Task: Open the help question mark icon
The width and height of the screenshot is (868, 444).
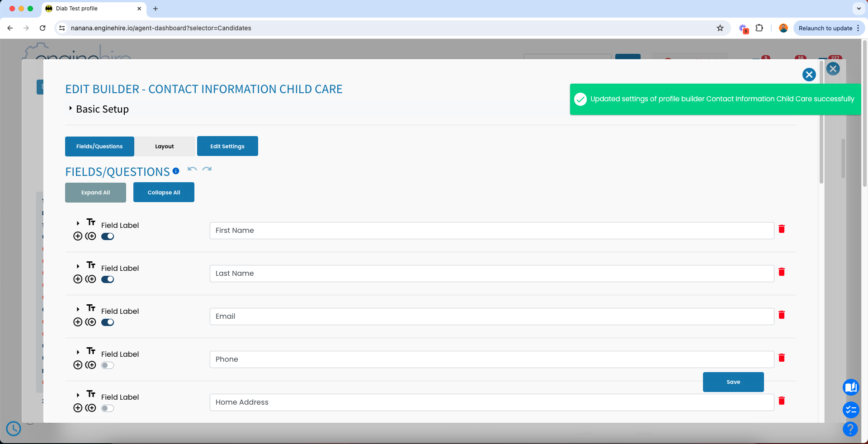Action: (x=850, y=429)
